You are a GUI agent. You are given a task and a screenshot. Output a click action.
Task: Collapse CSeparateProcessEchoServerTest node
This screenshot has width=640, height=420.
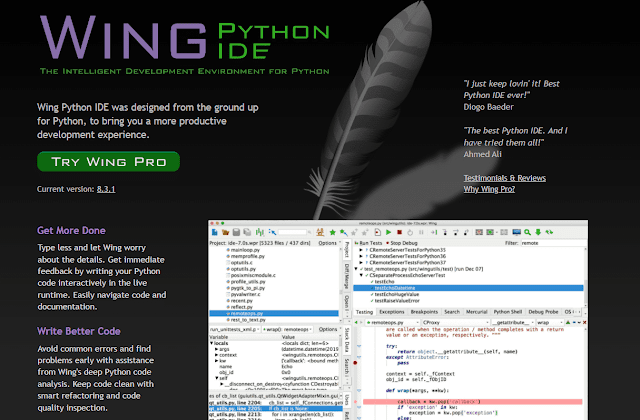click(x=361, y=275)
